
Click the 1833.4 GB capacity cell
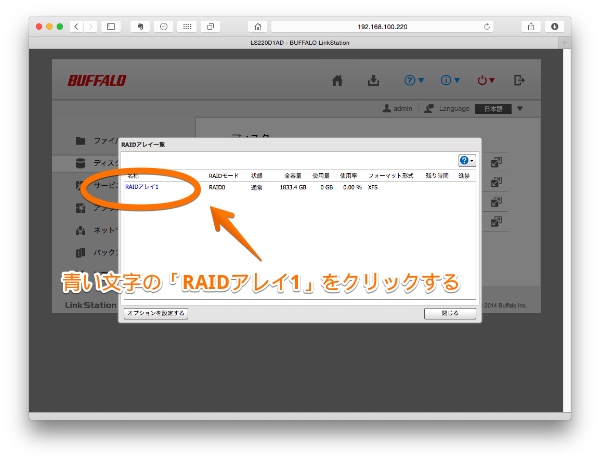pyautogui.click(x=293, y=187)
